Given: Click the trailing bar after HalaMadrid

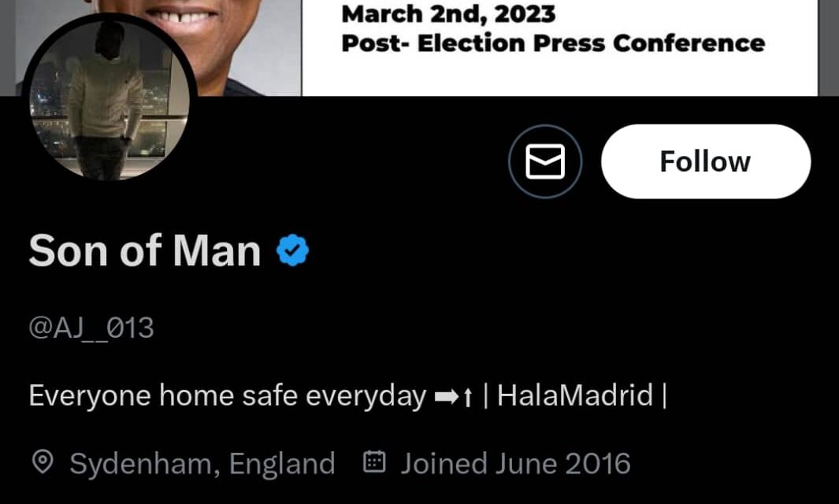Looking at the screenshot, I should coord(665,396).
